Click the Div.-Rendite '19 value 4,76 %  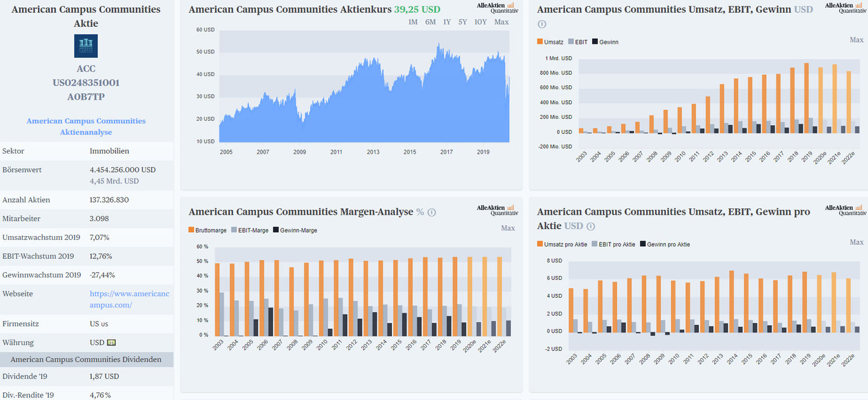[101, 395]
